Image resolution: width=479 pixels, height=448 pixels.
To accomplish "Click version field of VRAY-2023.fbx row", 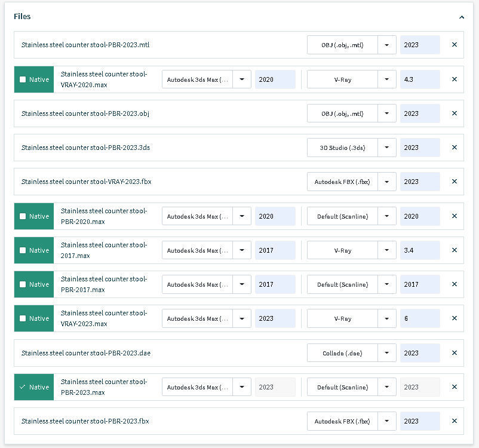I will (420, 182).
